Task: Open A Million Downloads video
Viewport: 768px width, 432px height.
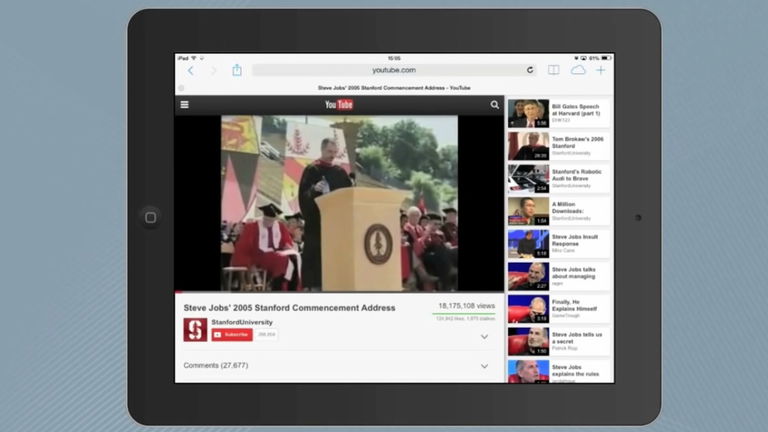Action: pos(559,211)
